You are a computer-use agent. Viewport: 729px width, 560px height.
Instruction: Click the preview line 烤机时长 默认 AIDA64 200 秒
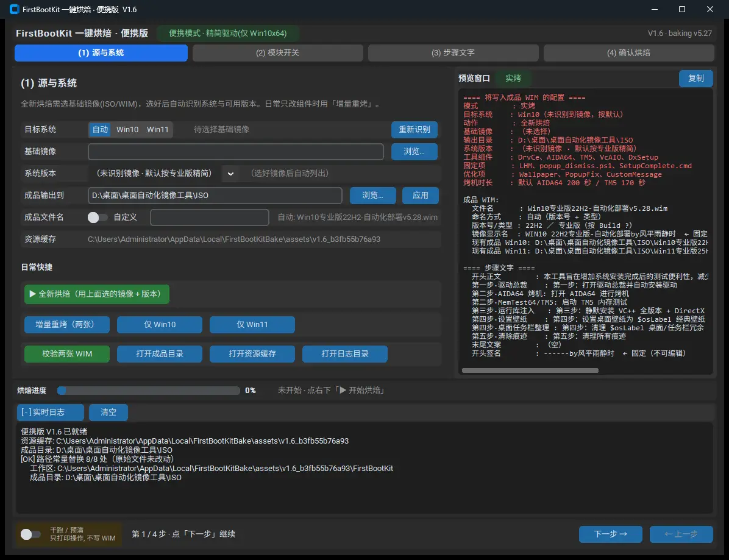(554, 183)
